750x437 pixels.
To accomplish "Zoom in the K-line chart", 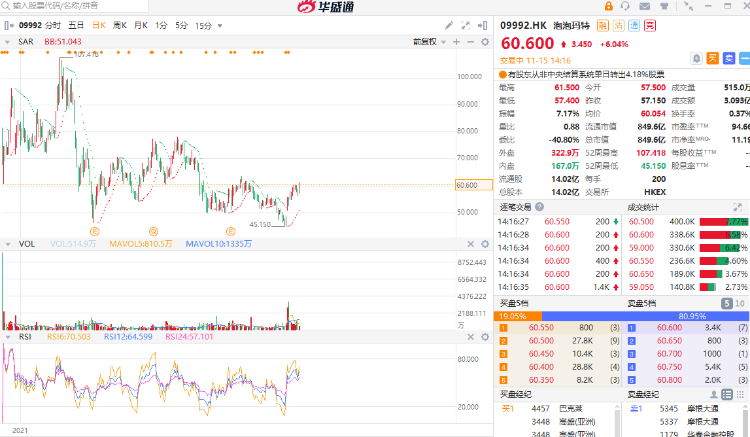I will click(x=456, y=42).
